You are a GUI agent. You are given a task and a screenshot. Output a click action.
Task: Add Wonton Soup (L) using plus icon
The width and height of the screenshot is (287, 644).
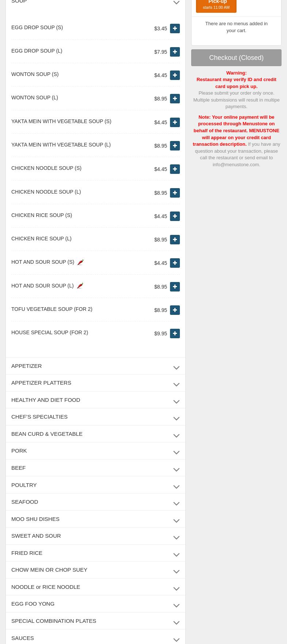click(175, 99)
